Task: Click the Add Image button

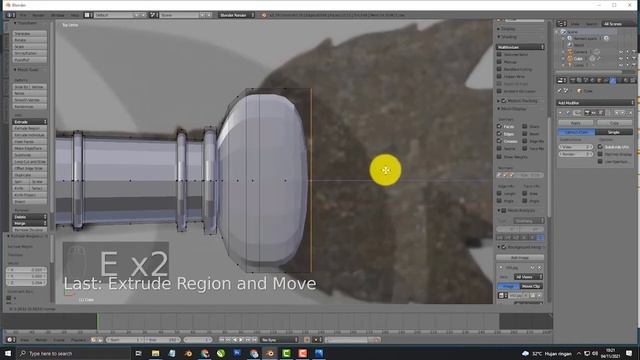Action: (520, 258)
